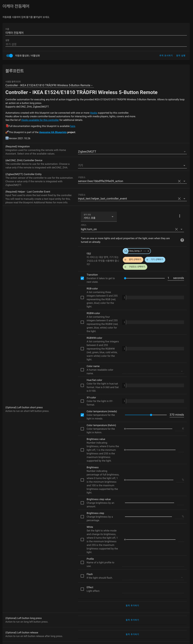The height and width of the screenshot is (644, 193).
Task: Click the device icon on ikea_lamp_1 chip
Action: [126, 251]
